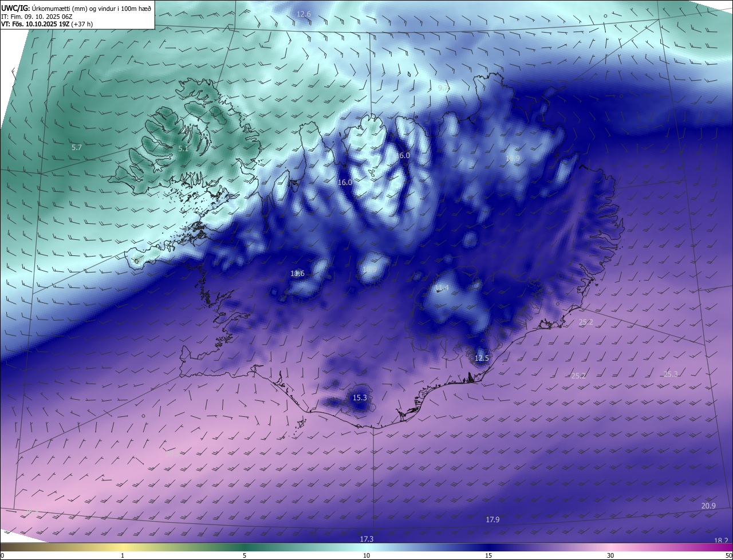Click the 10 tick on color scale

[x=366, y=555]
